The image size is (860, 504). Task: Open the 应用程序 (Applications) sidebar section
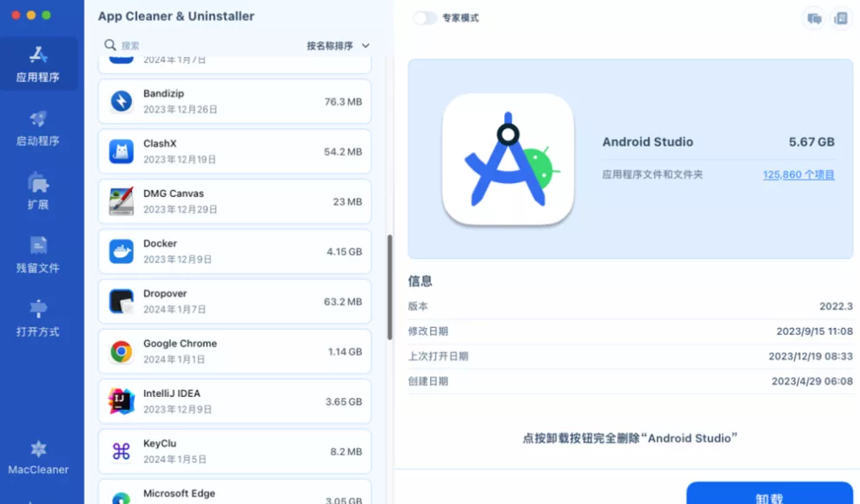pos(38,64)
